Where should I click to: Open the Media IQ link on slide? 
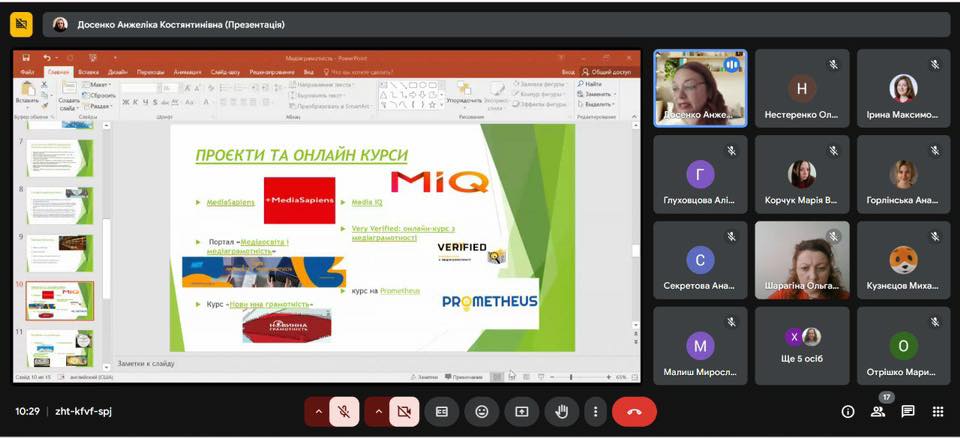click(367, 202)
